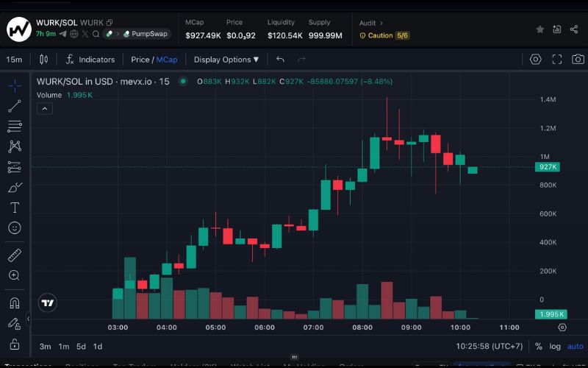Toggle log scale on price axis
This screenshot has height=368, width=588.
(555, 346)
